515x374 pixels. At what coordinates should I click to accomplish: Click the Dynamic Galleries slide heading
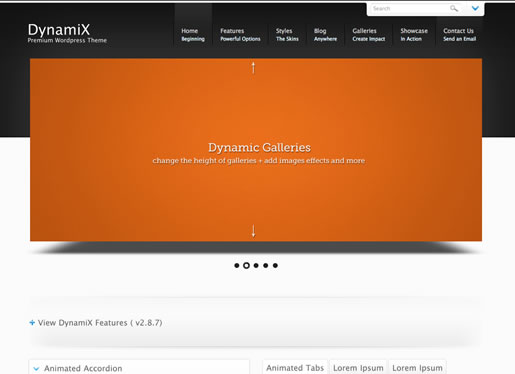(x=259, y=147)
